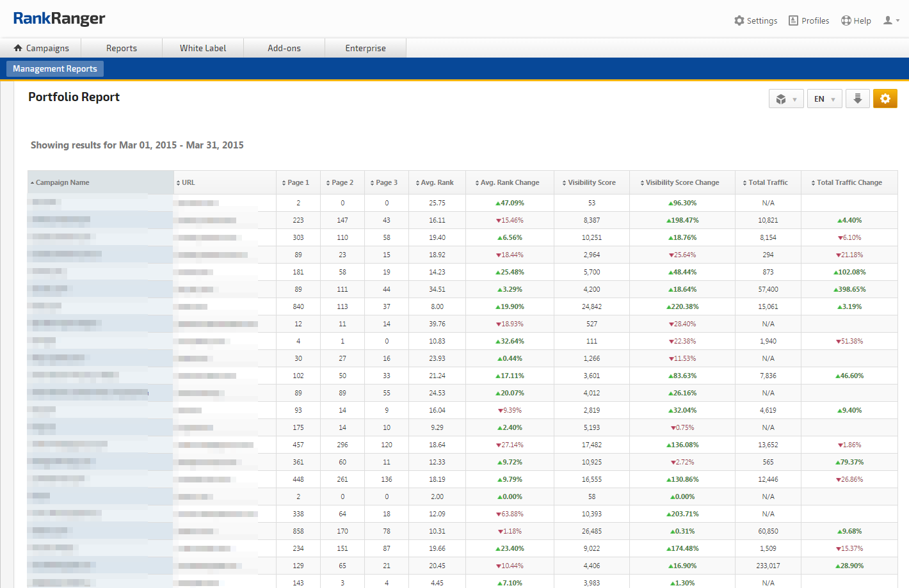Click the home icon on Campaigns tab
The width and height of the screenshot is (909, 588).
18,48
